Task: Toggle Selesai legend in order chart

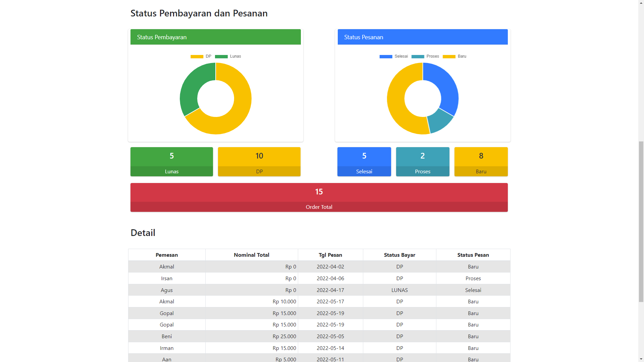Action: (393, 56)
